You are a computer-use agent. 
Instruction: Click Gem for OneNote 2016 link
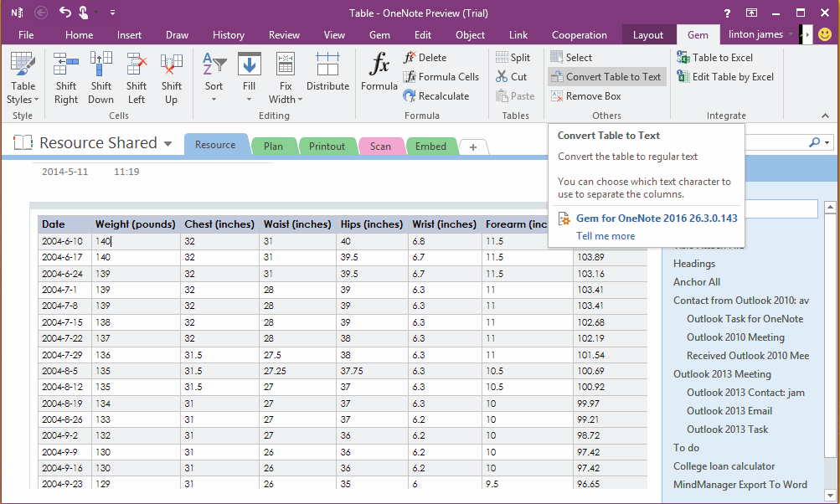(x=657, y=218)
